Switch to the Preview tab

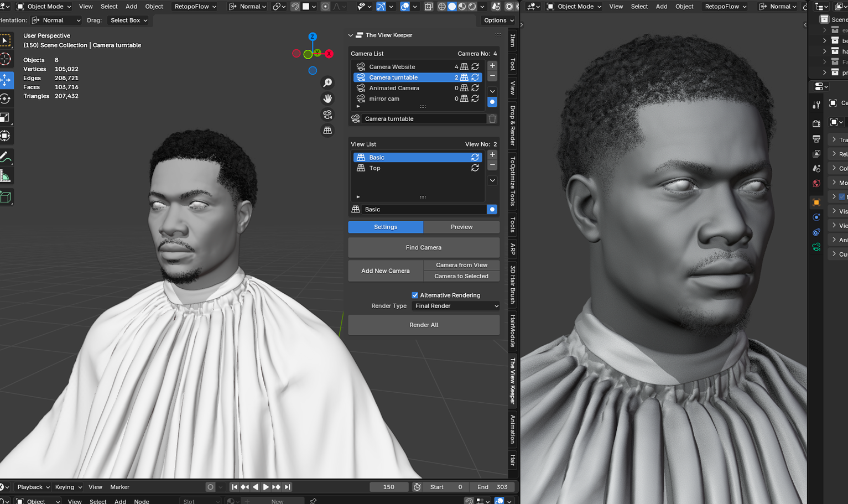pos(461,227)
